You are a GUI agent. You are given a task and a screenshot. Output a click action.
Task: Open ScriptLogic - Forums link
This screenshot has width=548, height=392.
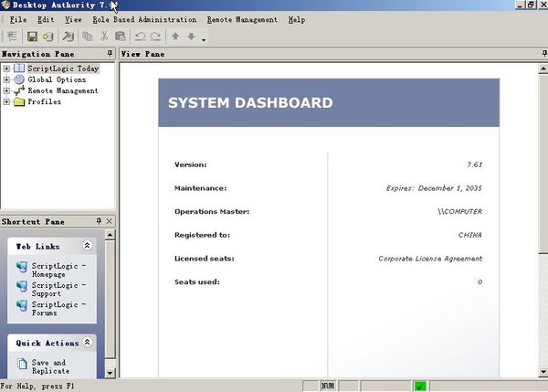[x=58, y=309]
